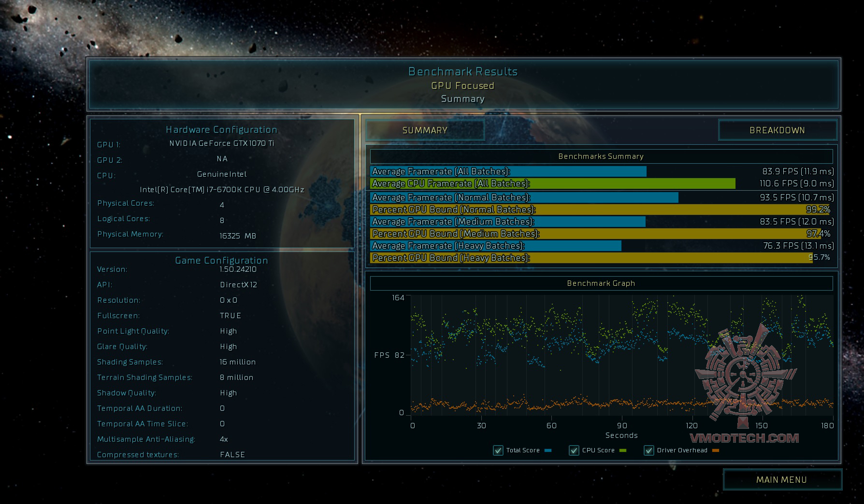Click the "Seconds" axis label

[x=621, y=435]
